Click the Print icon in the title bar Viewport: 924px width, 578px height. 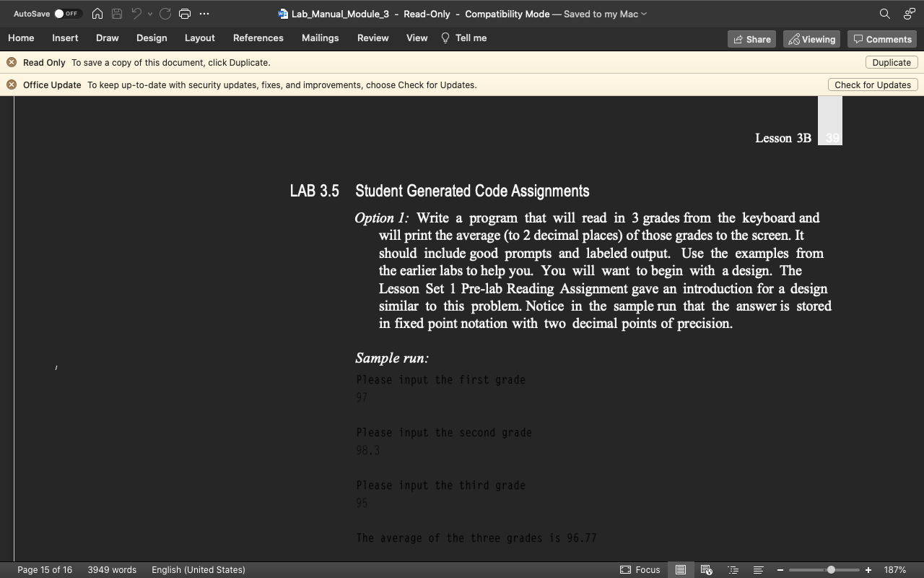186,14
